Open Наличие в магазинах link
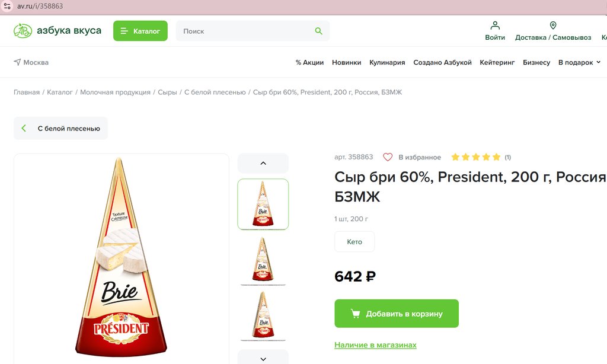Image resolution: width=607 pixels, height=364 pixels. [x=375, y=345]
